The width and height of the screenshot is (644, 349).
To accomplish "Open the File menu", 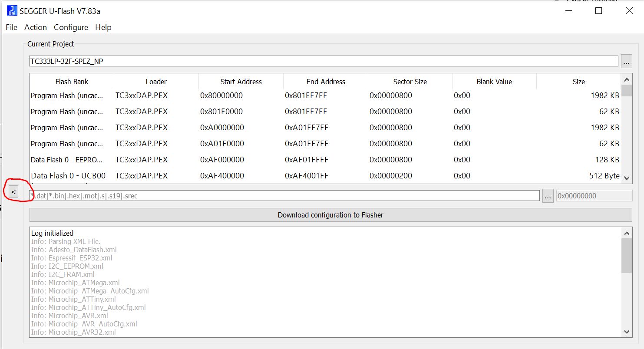I will [11, 27].
